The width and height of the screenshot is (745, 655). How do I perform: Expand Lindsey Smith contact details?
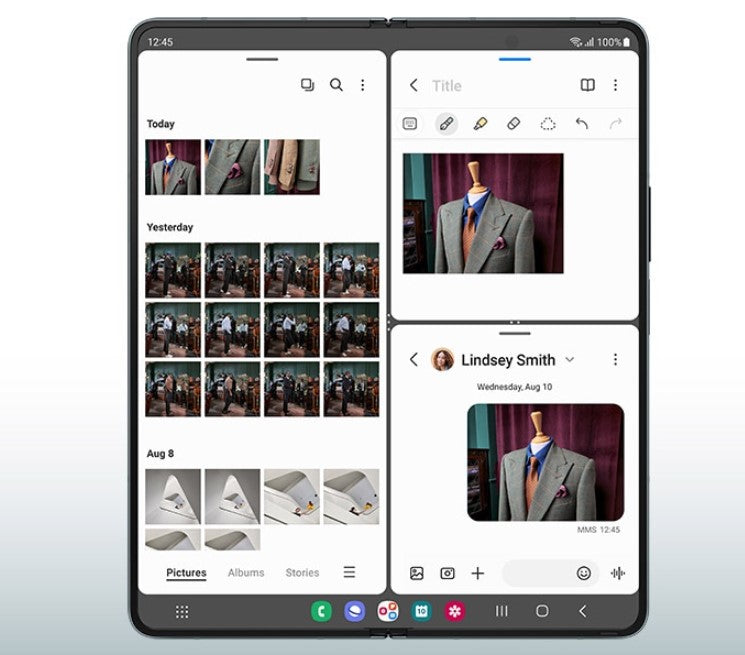click(x=570, y=360)
